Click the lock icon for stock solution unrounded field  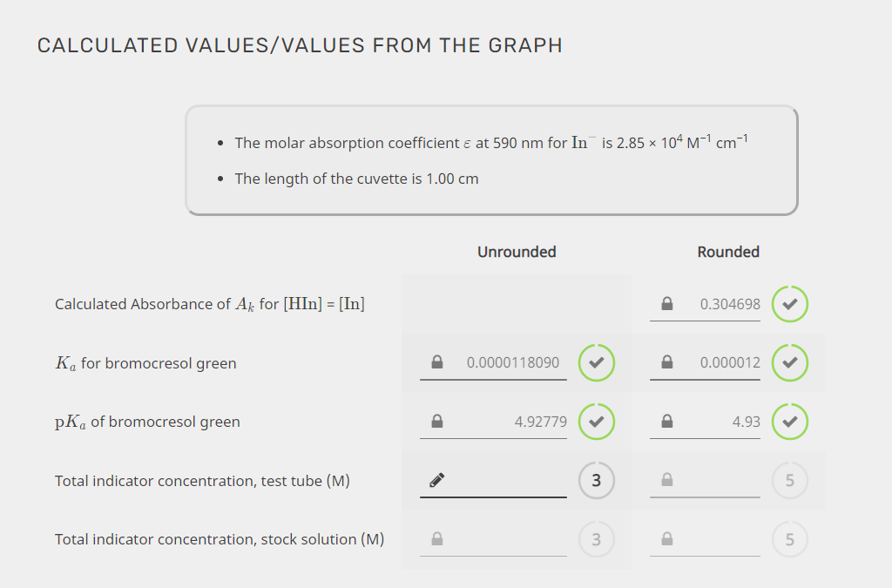coord(436,539)
